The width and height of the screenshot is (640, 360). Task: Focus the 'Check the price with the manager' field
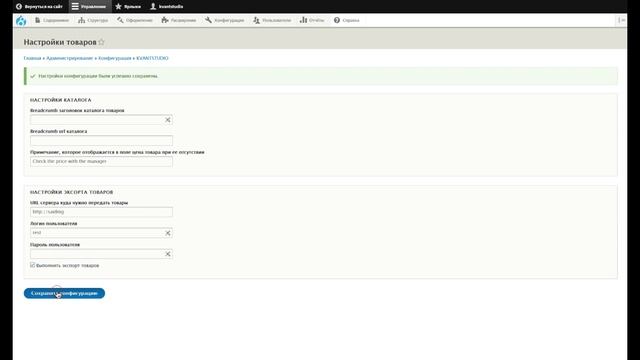(101, 162)
